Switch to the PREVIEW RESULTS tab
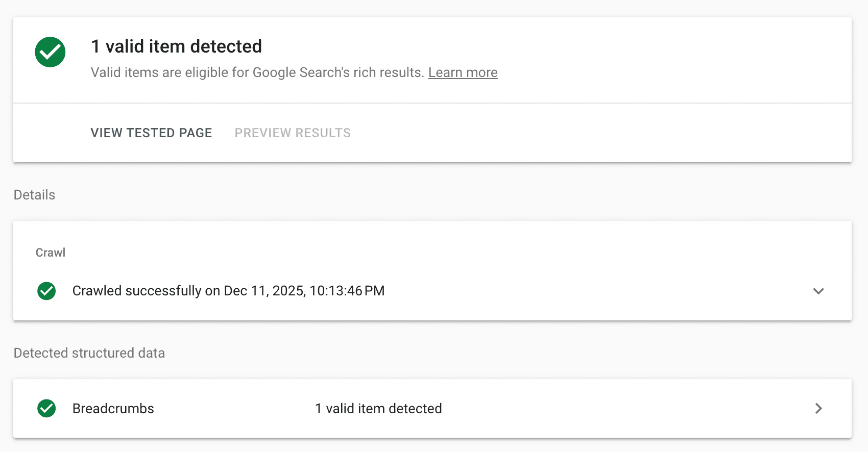The image size is (868, 452). (292, 133)
